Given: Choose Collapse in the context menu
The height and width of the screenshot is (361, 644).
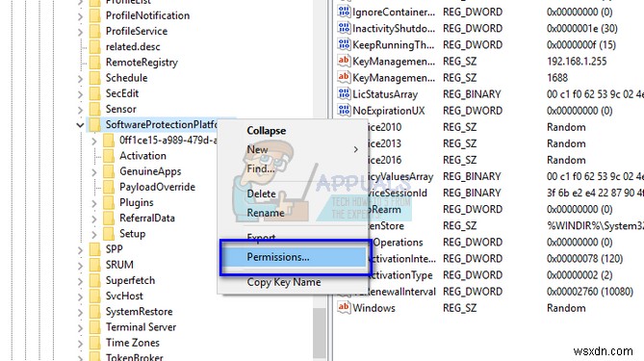Looking at the screenshot, I should click(x=267, y=131).
